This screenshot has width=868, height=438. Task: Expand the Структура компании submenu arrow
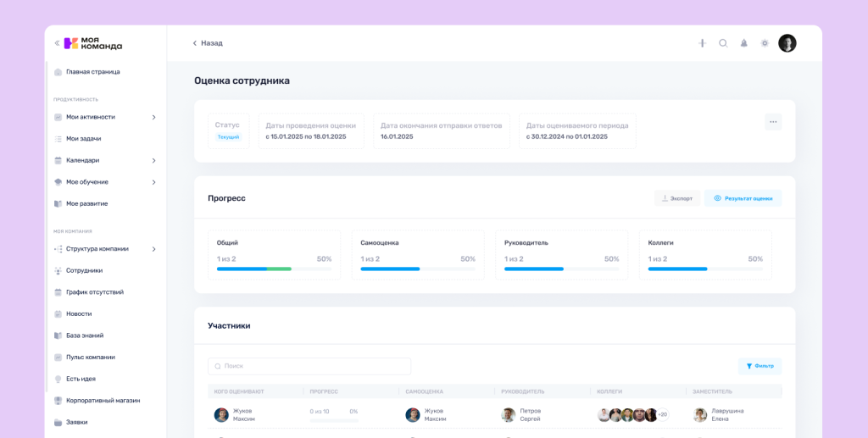(153, 249)
